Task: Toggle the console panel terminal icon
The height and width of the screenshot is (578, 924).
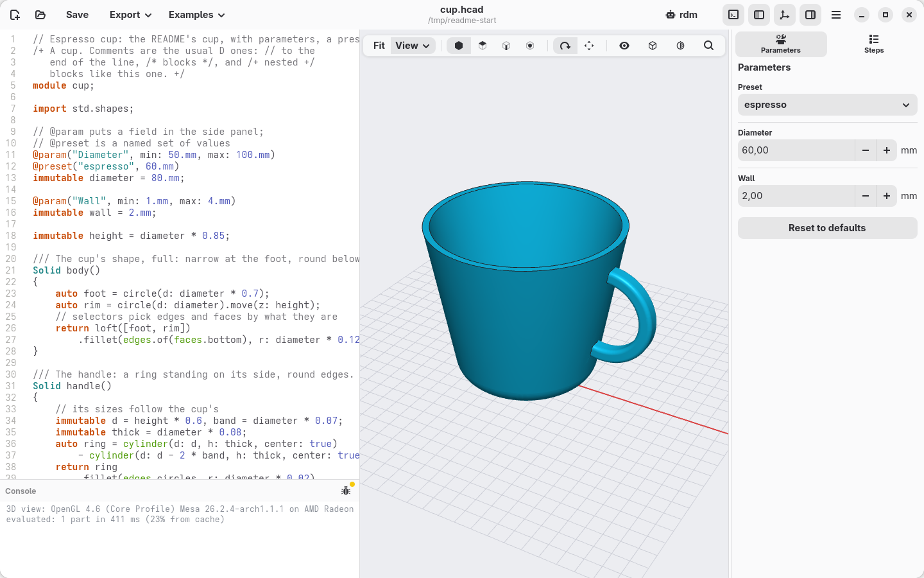Action: pos(733,15)
